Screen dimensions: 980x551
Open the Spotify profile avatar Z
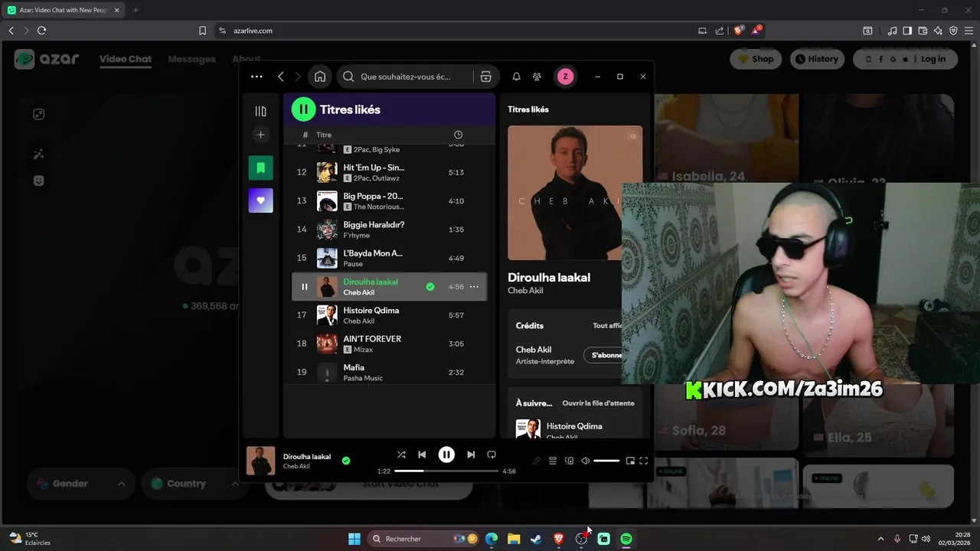pyautogui.click(x=565, y=77)
